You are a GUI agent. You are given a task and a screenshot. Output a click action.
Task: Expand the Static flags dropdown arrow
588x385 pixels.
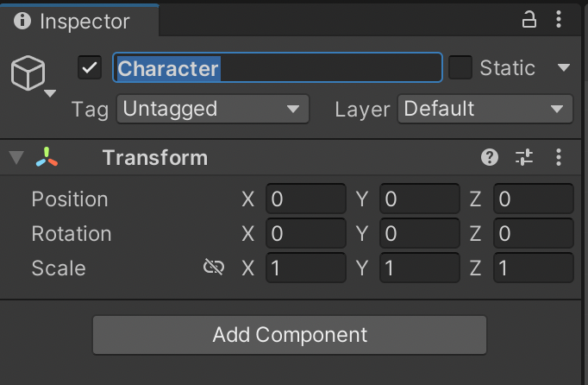click(564, 67)
